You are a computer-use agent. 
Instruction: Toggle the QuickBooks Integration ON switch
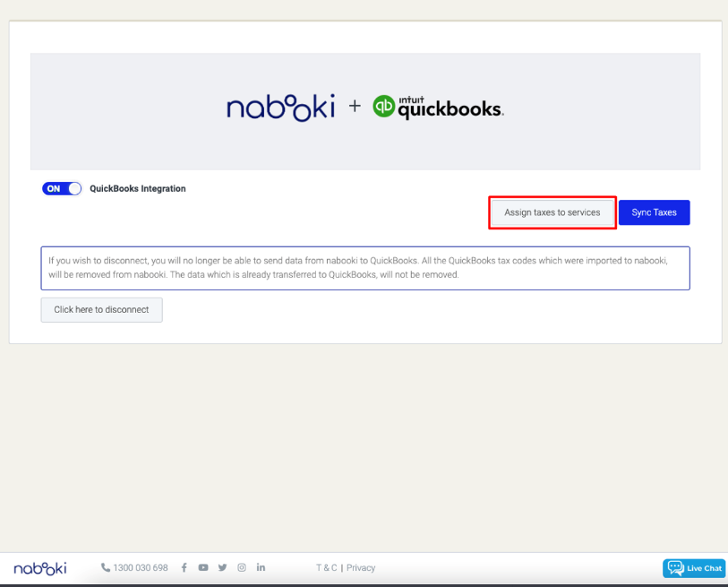62,189
